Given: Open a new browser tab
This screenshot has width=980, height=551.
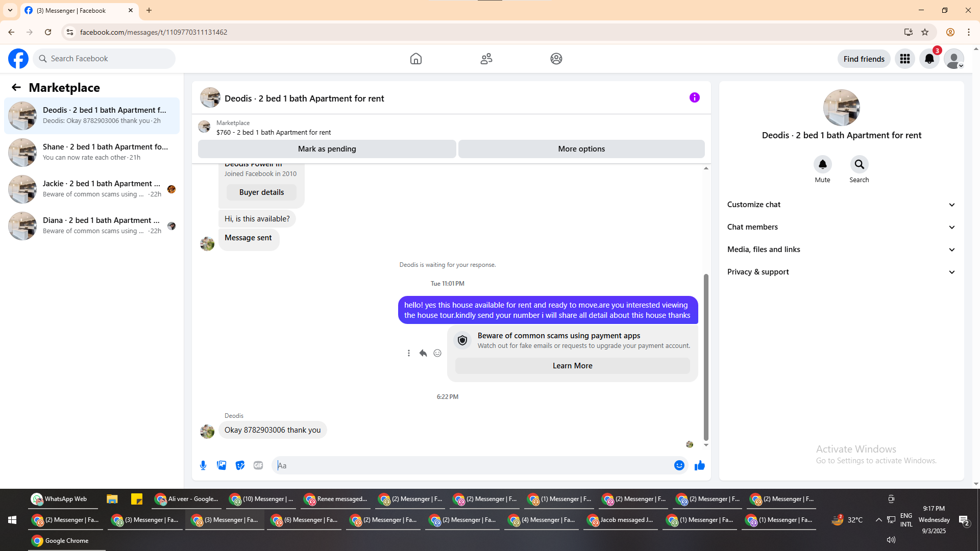Looking at the screenshot, I should (x=149, y=10).
